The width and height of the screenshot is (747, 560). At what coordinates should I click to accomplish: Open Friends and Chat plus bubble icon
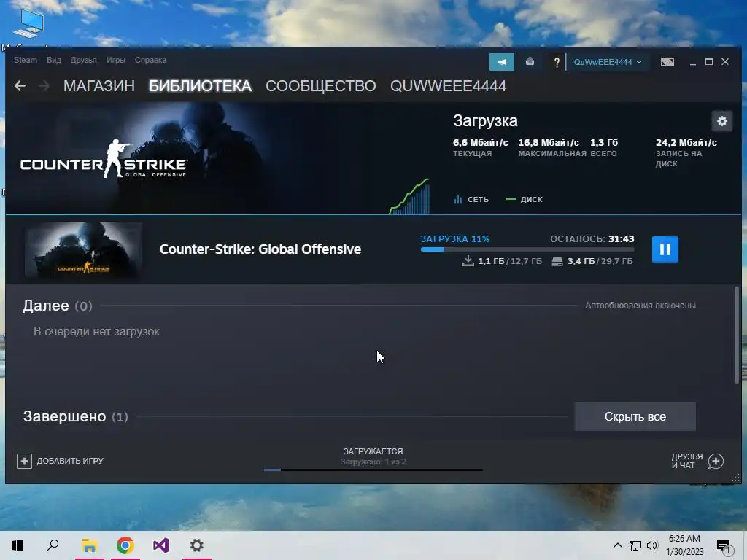point(716,461)
